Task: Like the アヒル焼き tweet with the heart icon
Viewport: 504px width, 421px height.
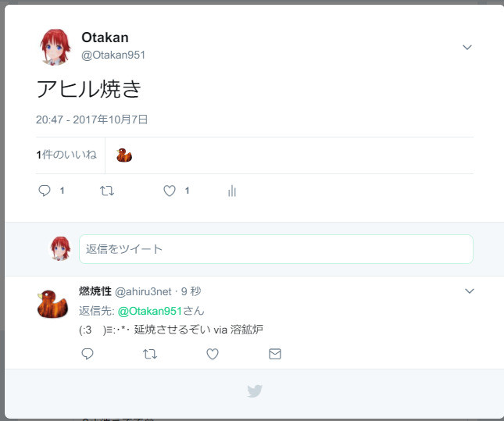Action: [170, 191]
